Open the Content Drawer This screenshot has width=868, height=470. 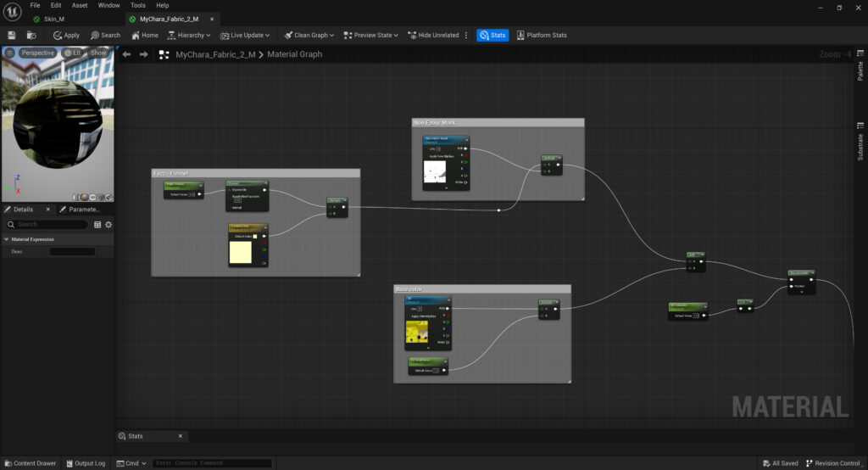pos(30,463)
